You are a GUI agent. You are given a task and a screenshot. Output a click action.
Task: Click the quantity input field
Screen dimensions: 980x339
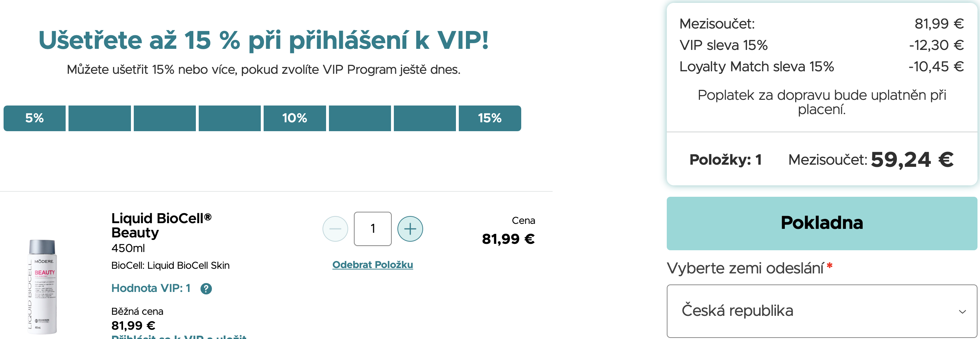372,229
